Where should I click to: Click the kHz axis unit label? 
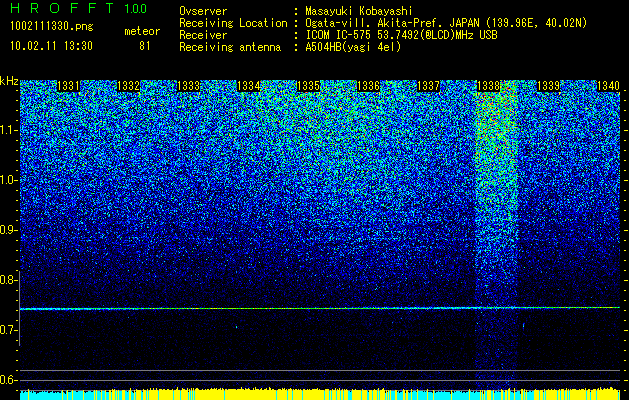[9, 81]
